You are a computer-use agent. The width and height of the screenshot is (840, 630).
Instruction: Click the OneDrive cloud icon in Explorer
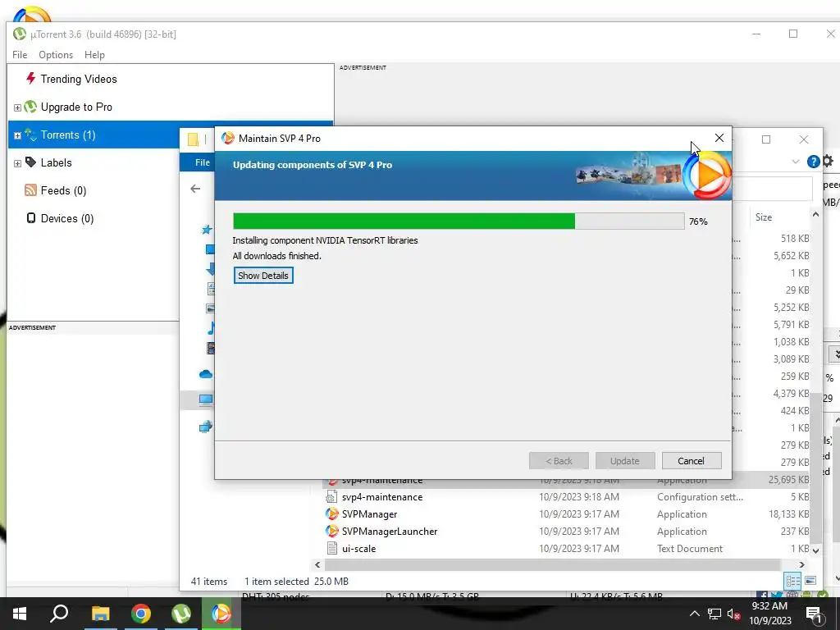[206, 374]
